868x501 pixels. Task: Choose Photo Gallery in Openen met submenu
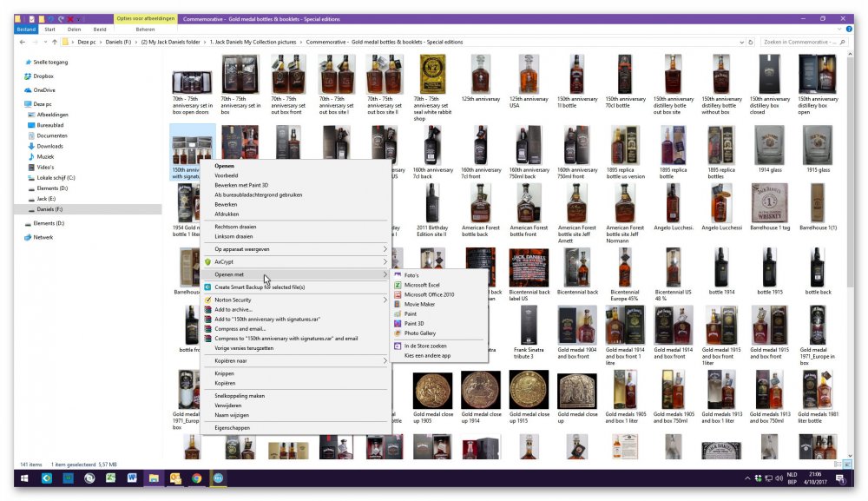pos(419,333)
